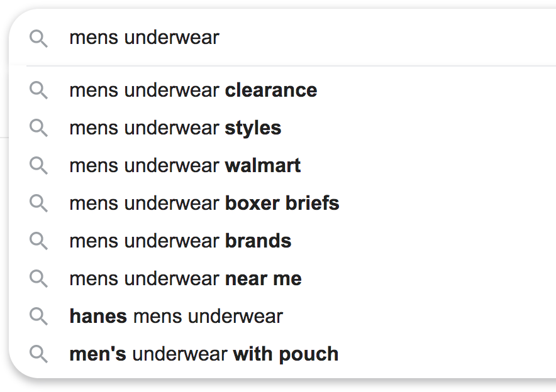This screenshot has height=392, width=556.
Task: Pick the 'men's underwear with pouch' suggestion
Action: tap(204, 354)
